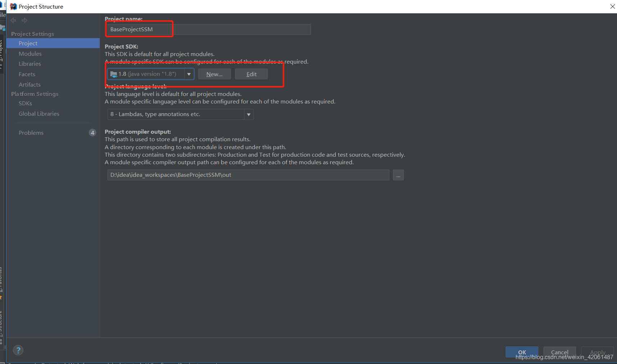
Task: Click the SDK folder icon in combo box
Action: [x=114, y=74]
